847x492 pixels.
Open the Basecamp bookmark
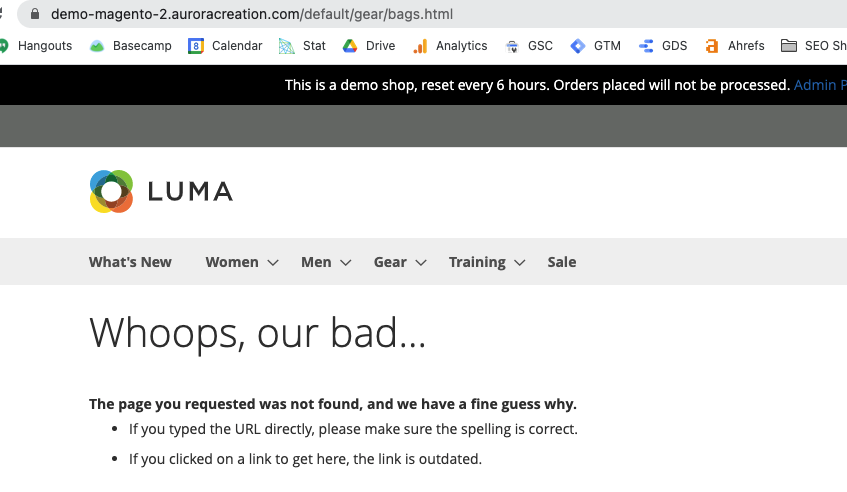(130, 46)
